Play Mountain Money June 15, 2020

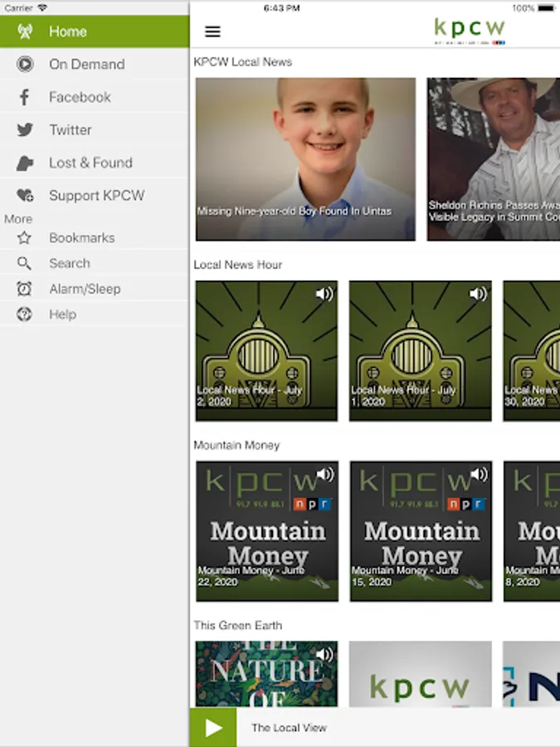[421, 531]
